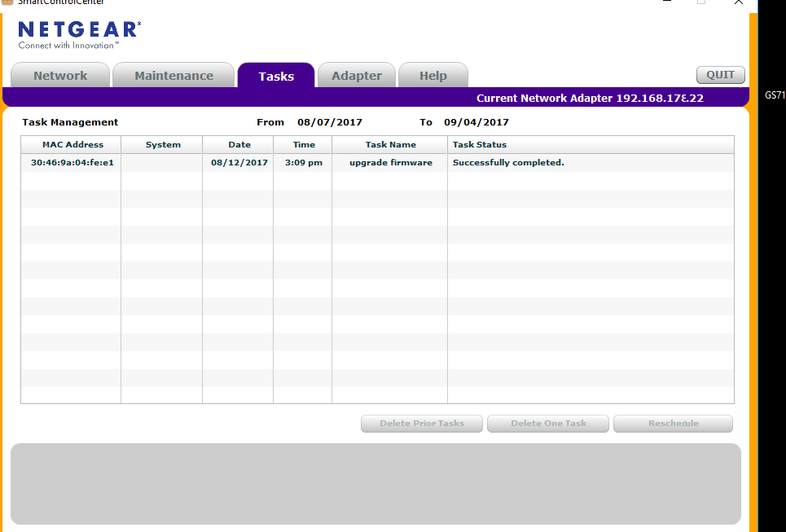This screenshot has height=532, width=786.
Task: Click the Reschedule button
Action: point(673,423)
